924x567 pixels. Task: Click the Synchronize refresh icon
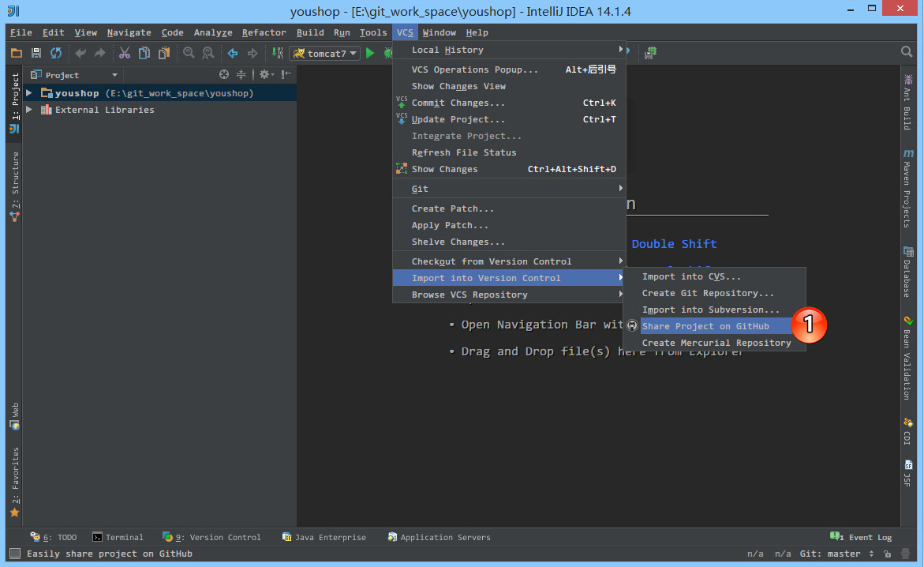[x=56, y=53]
